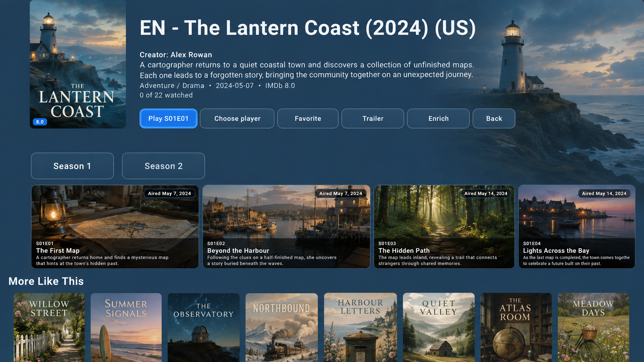
Task: Click the Creator: Alex Rowan text
Action: tap(176, 55)
